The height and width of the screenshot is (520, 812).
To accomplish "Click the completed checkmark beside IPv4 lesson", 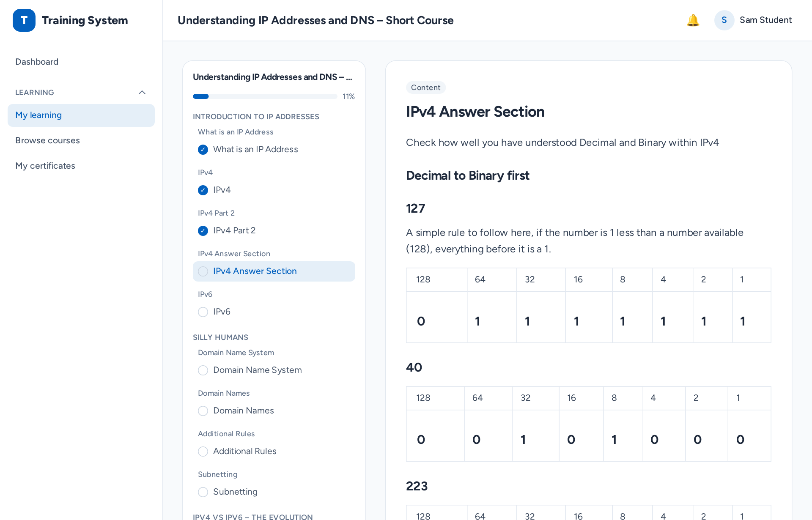I will click(x=203, y=190).
